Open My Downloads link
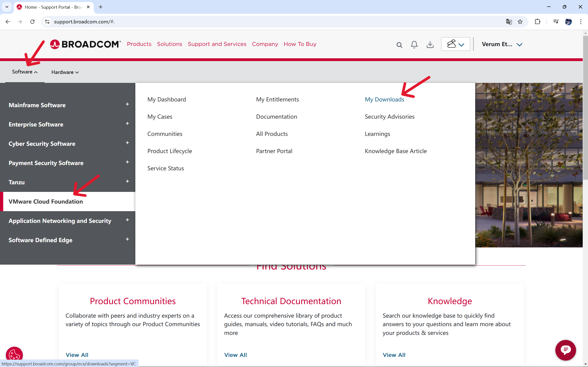The height and width of the screenshot is (367, 588). pyautogui.click(x=384, y=100)
